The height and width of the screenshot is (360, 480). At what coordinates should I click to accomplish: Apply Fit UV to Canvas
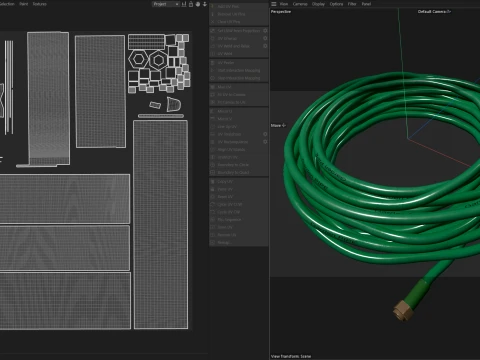pyautogui.click(x=239, y=95)
